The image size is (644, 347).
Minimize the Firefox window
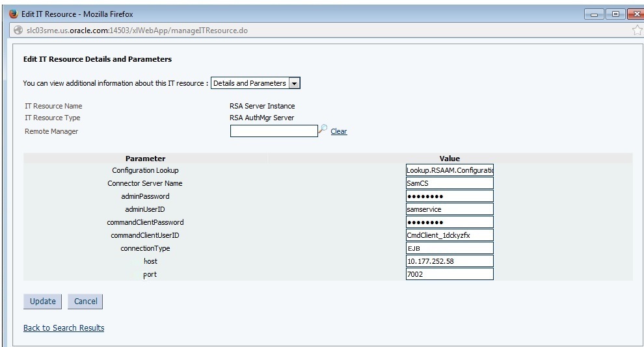pyautogui.click(x=595, y=14)
